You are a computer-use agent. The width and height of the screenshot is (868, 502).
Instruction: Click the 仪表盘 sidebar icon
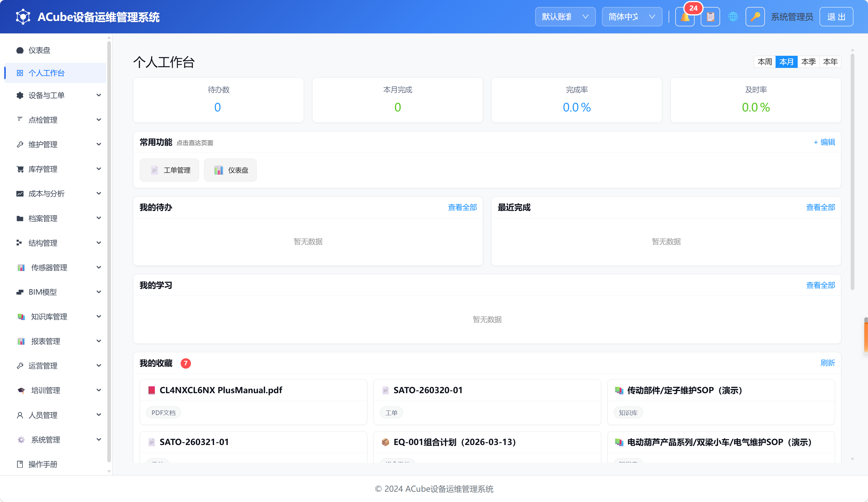(20, 50)
